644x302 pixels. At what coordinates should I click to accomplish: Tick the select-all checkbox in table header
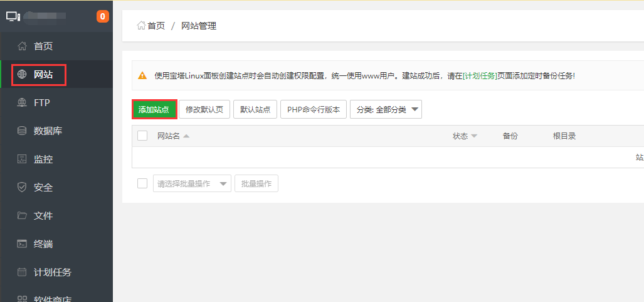coord(142,136)
